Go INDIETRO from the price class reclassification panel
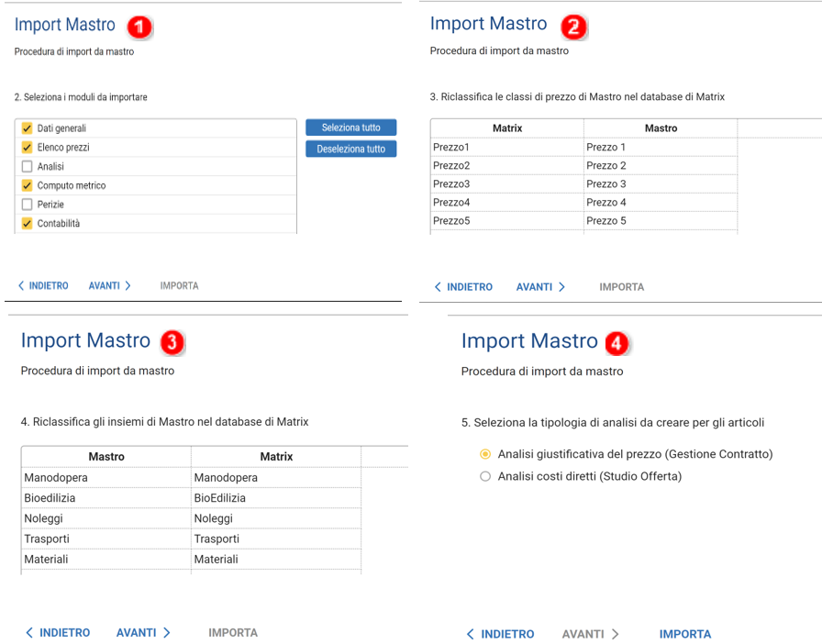Image resolution: width=822 pixels, height=644 pixels. click(x=463, y=287)
